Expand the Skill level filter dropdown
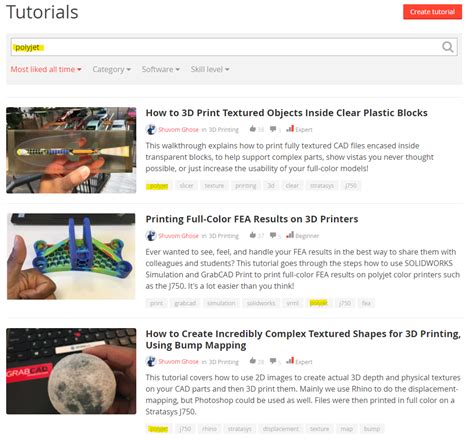 210,69
